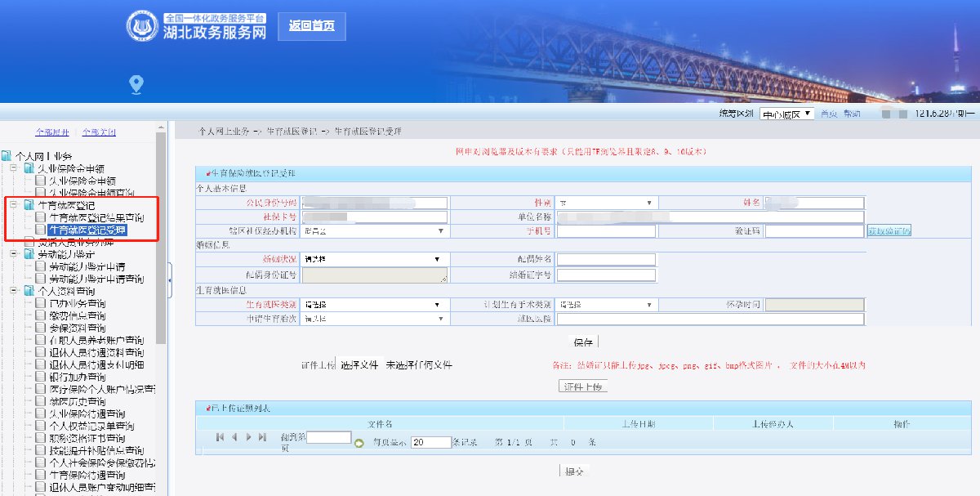Click the previous page arrow in pager

[234, 438]
